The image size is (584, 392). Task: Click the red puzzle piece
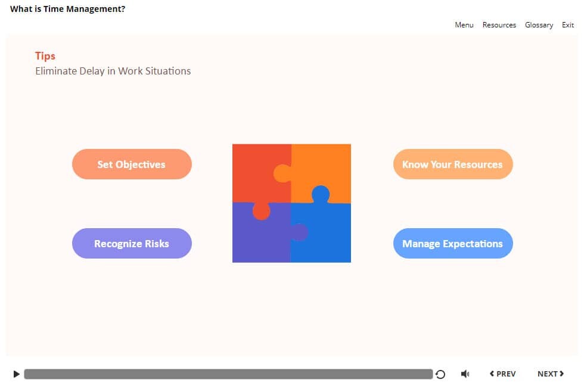point(256,170)
